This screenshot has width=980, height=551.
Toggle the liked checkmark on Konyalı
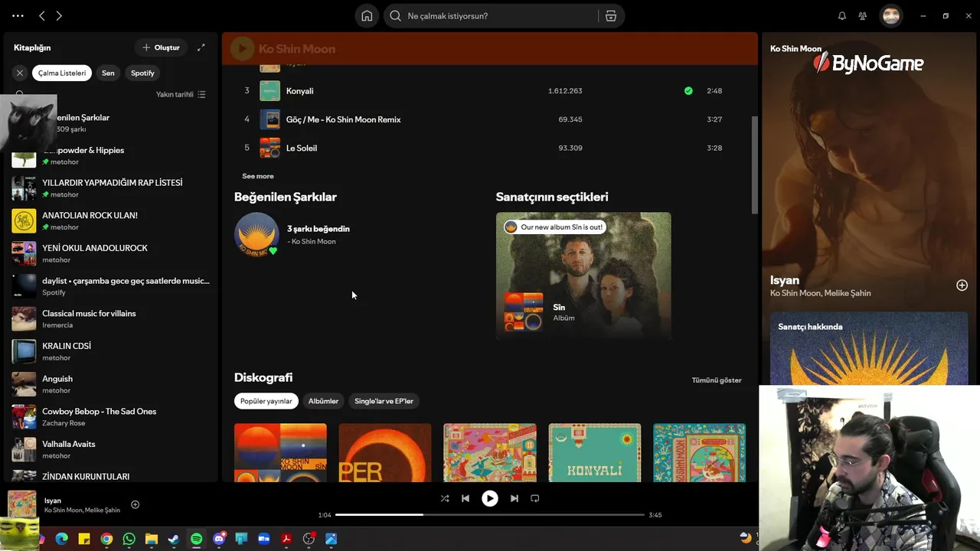[688, 90]
